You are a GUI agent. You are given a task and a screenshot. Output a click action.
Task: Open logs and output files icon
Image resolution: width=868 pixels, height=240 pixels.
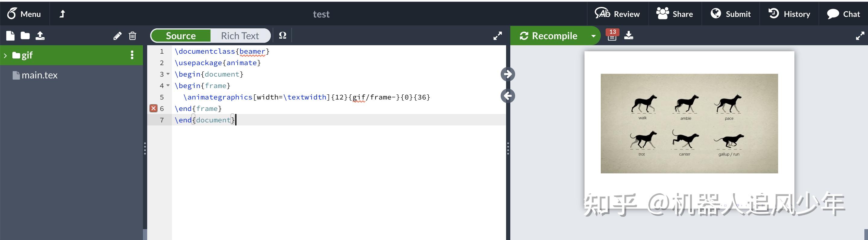[x=612, y=35]
